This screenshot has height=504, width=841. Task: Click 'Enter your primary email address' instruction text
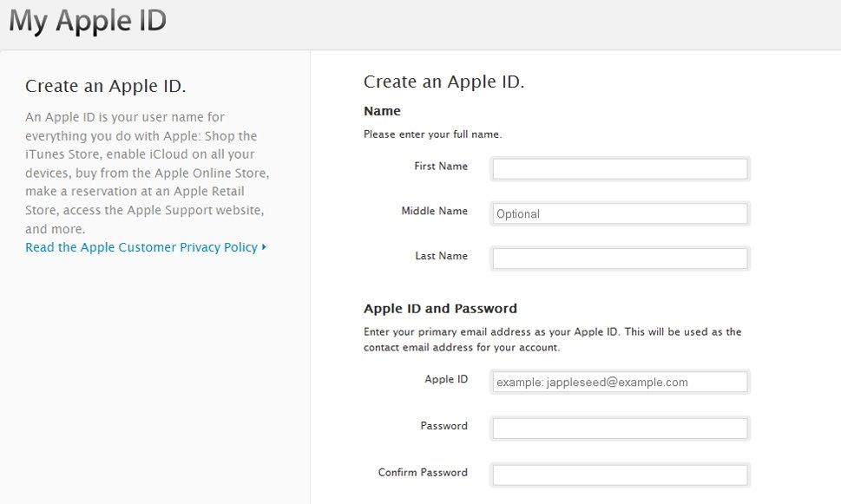pyautogui.click(x=553, y=339)
